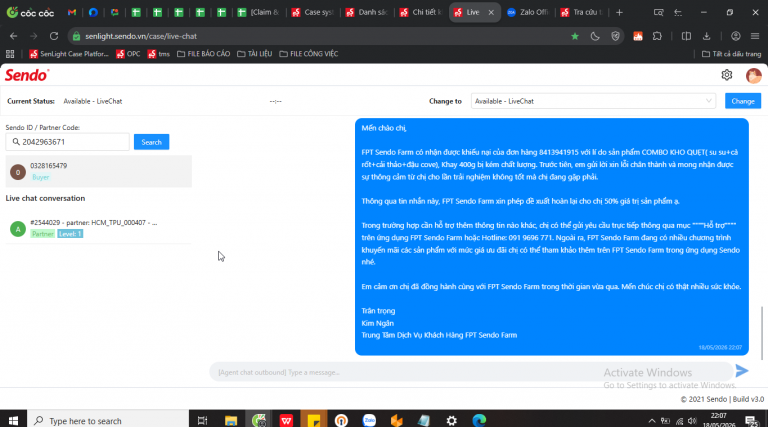The width and height of the screenshot is (768, 427).
Task: Open browser downloads icon
Action: 706,36
